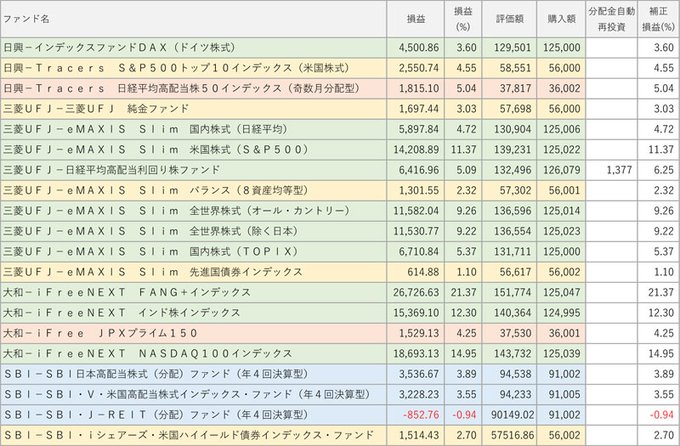Select the 分配金自動再投資 column header

click(611, 19)
